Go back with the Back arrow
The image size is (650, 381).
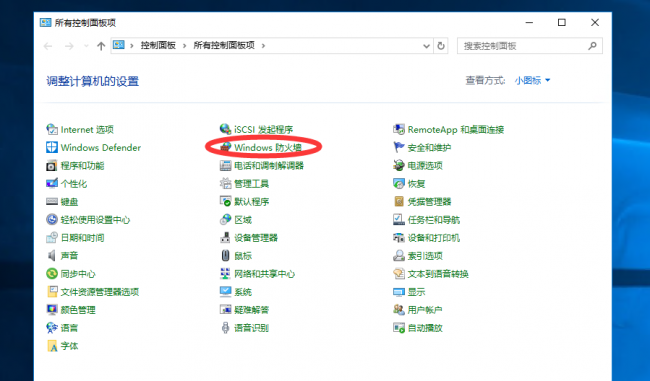[x=48, y=46]
